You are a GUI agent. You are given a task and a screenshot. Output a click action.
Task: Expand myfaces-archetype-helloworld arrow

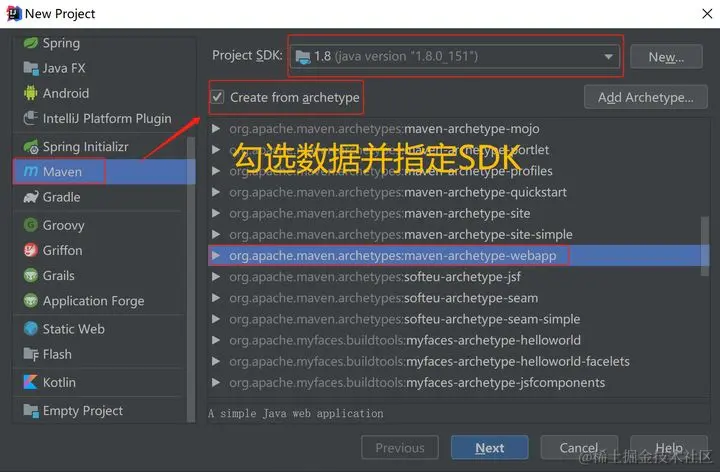tap(215, 340)
